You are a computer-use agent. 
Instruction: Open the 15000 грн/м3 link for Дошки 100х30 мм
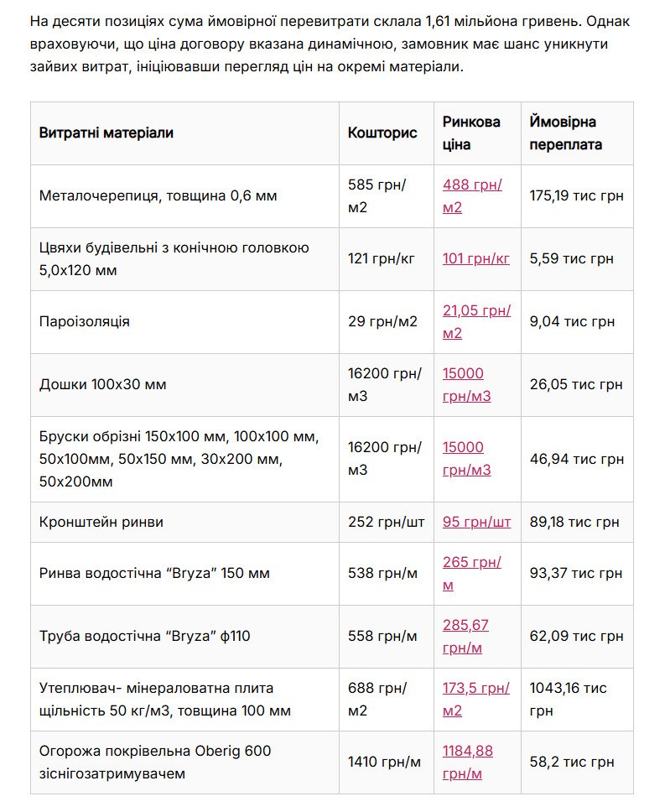coord(466,384)
